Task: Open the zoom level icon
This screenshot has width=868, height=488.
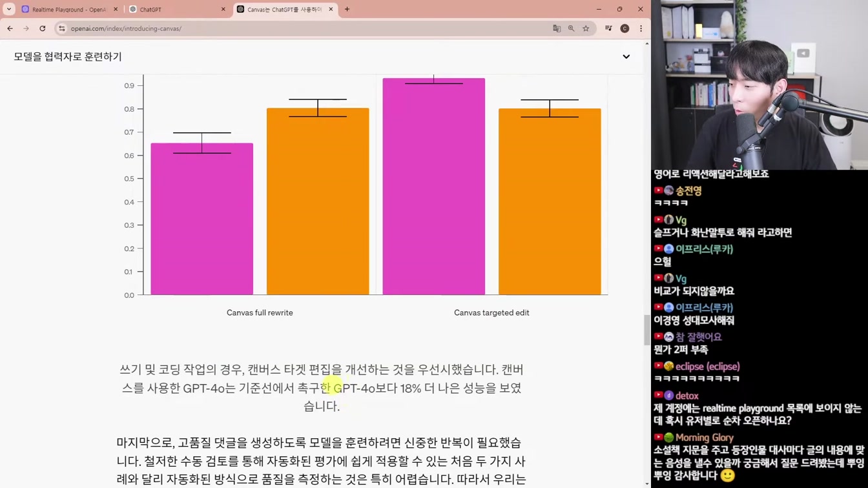Action: (571, 28)
